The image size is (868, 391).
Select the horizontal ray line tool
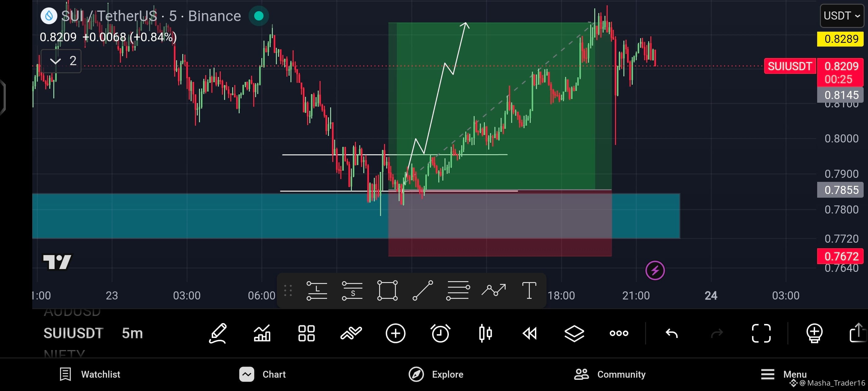click(x=458, y=290)
